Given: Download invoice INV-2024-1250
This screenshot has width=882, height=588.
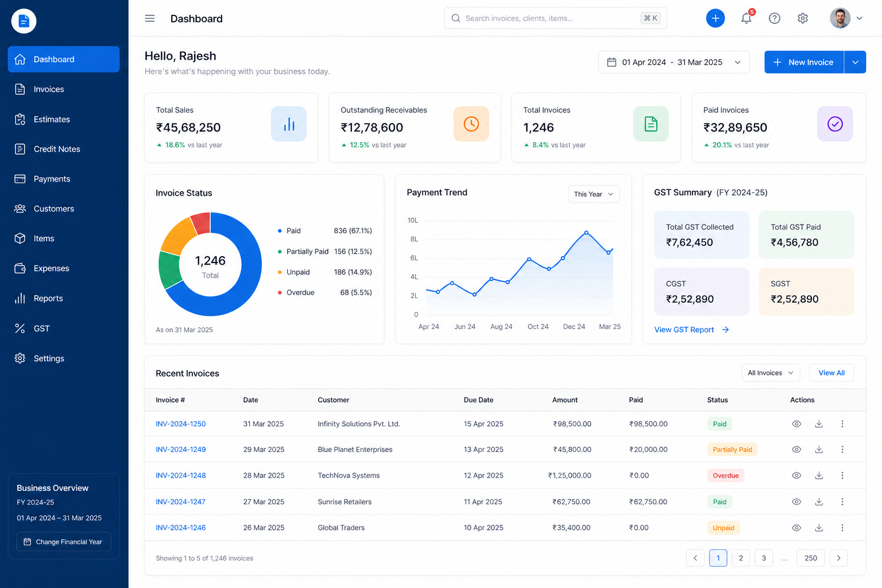Looking at the screenshot, I should point(819,424).
